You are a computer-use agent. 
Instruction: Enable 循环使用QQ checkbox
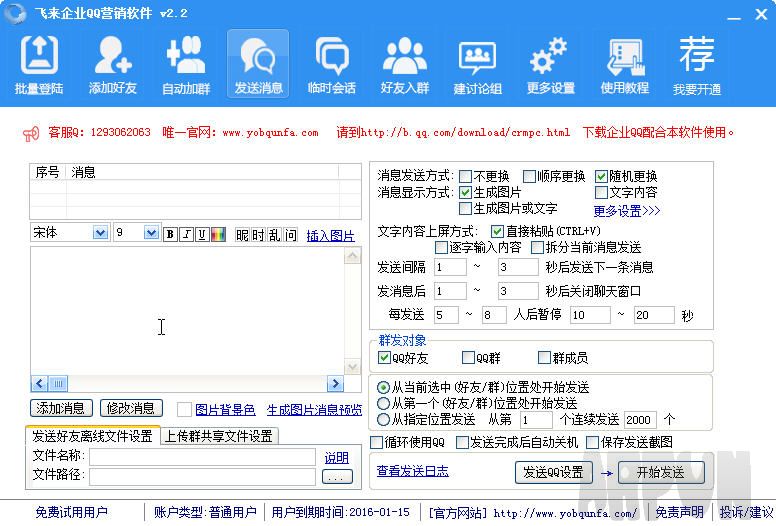pos(377,442)
